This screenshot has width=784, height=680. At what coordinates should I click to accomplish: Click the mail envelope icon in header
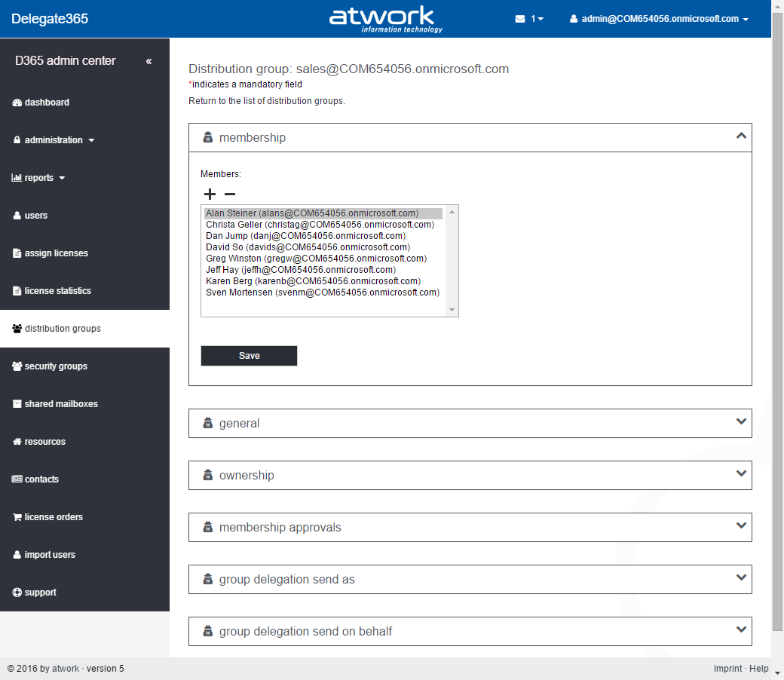coord(520,19)
